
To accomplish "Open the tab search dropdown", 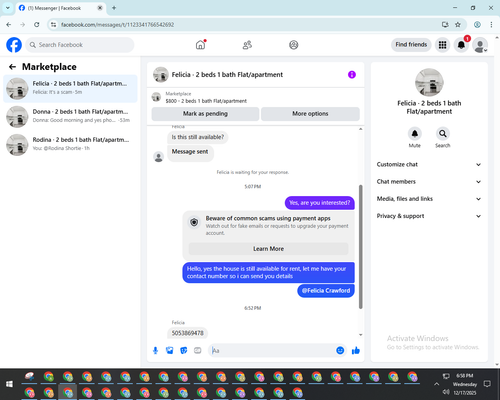I will pos(8,8).
